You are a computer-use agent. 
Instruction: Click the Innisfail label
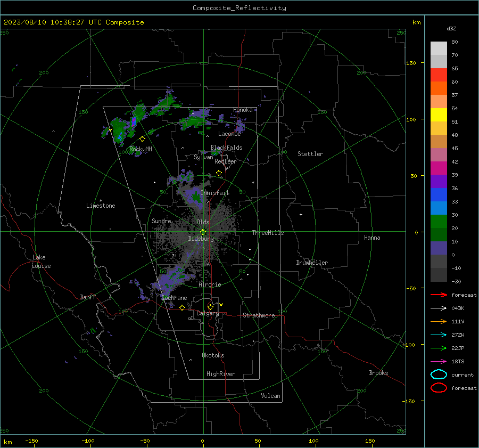pos(215,193)
